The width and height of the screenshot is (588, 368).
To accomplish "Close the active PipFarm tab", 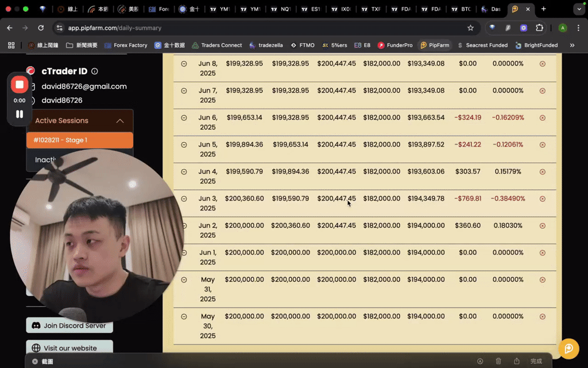I will [x=528, y=9].
